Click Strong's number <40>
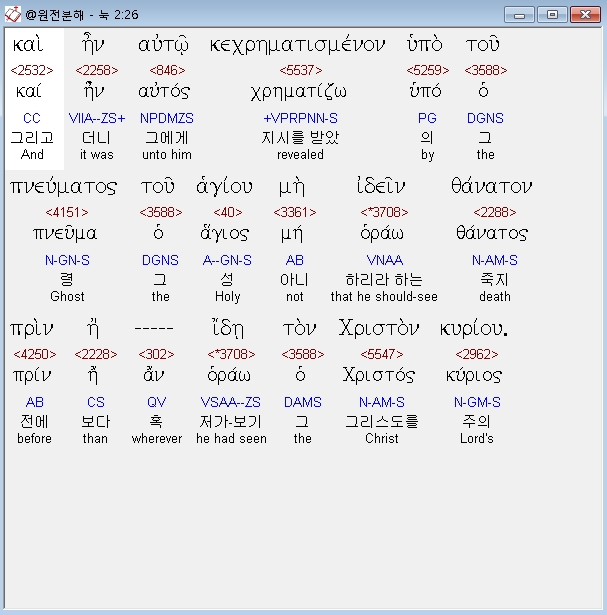This screenshot has width=607, height=615. 227,212
